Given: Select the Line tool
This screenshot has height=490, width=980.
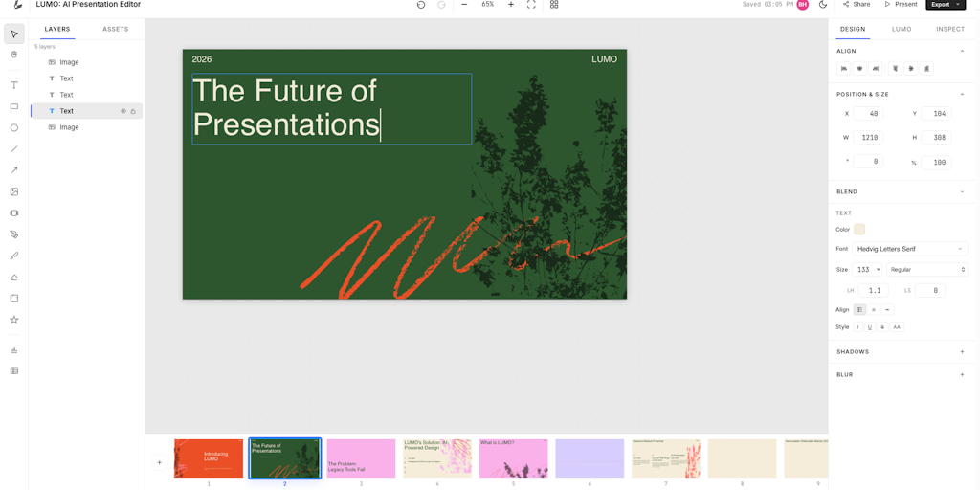Looking at the screenshot, I should (14, 148).
